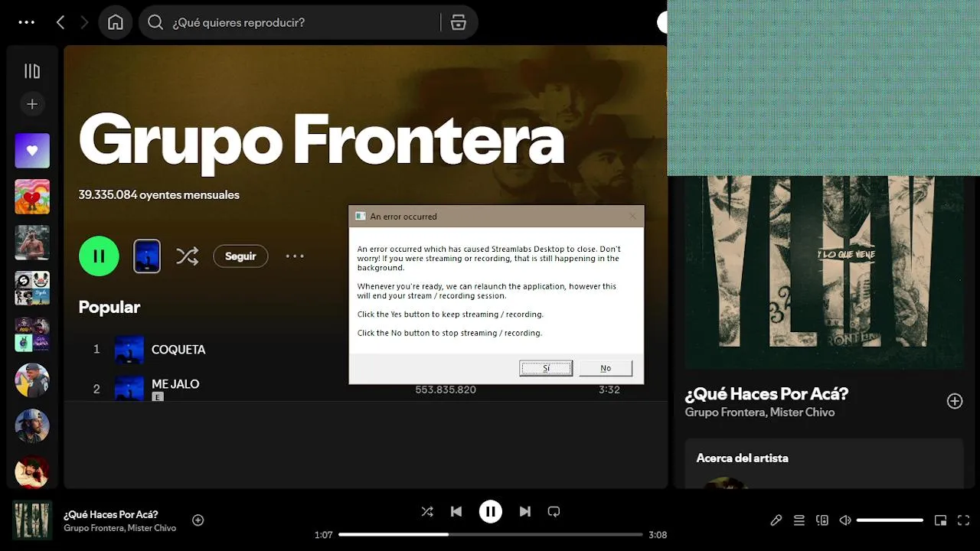Play the song COQUETA
The width and height of the screenshot is (980, 551).
point(178,349)
